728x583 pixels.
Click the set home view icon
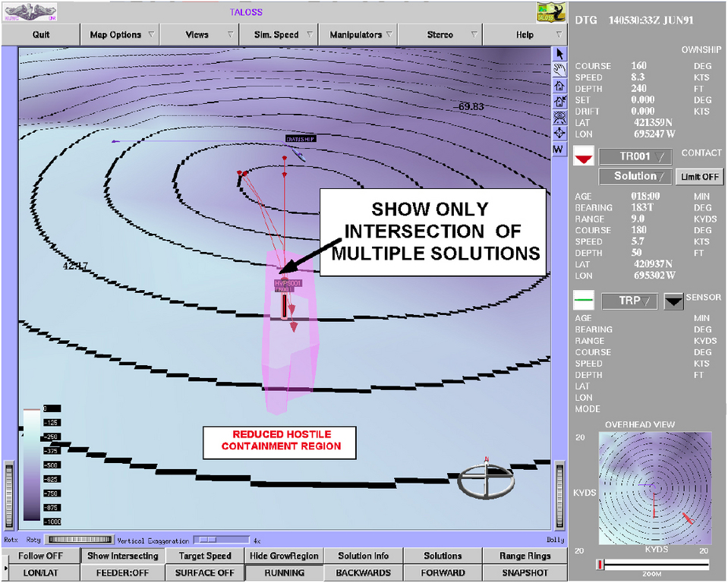(559, 102)
